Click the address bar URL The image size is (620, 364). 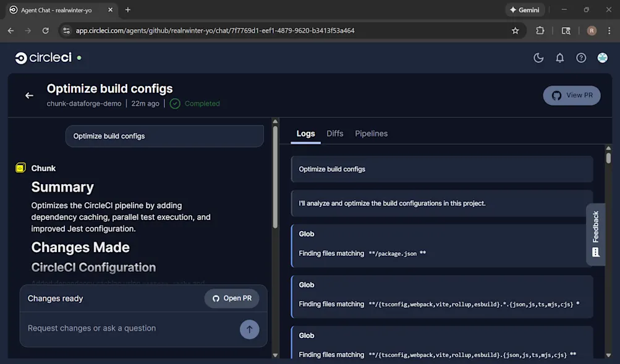(x=214, y=30)
